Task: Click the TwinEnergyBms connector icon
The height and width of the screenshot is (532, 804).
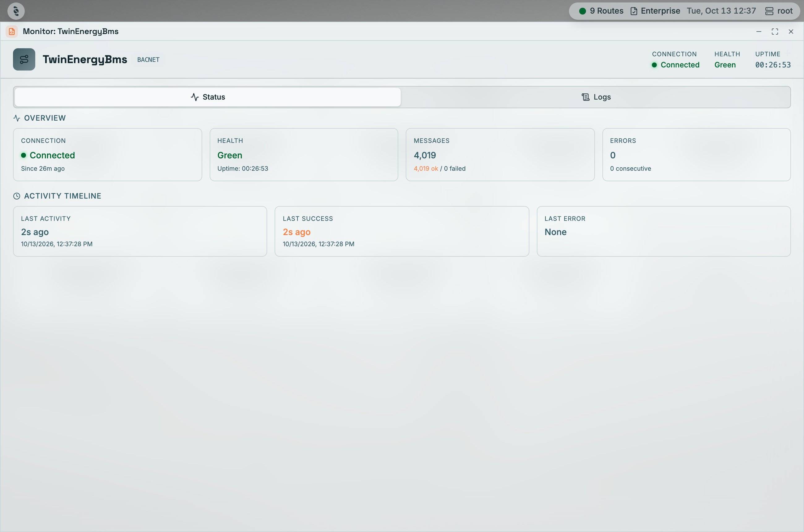Action: 24,59
